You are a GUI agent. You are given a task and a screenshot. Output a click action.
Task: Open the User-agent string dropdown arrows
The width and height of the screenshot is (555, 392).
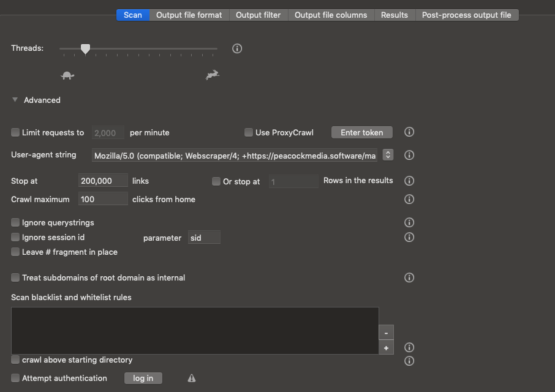click(388, 155)
